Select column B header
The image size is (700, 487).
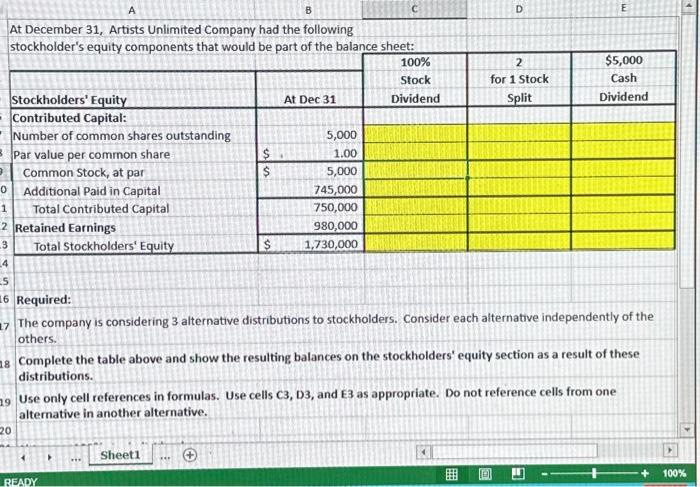pyautogui.click(x=308, y=10)
